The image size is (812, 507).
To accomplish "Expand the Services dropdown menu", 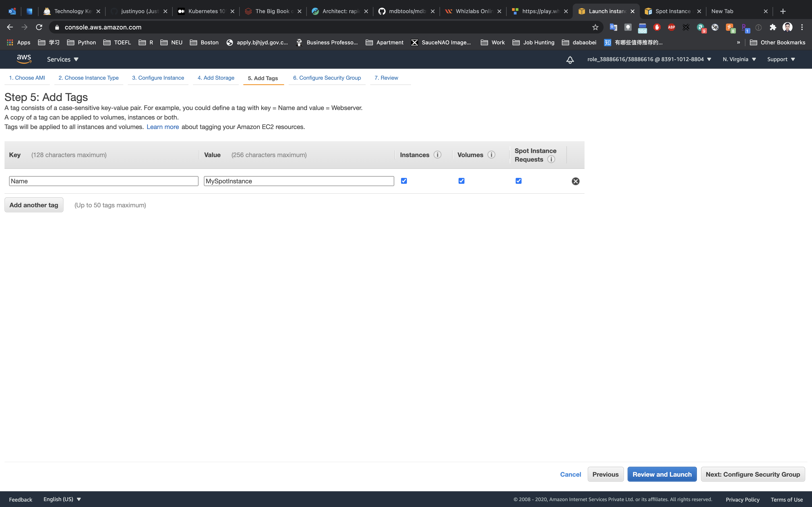I will 63,59.
